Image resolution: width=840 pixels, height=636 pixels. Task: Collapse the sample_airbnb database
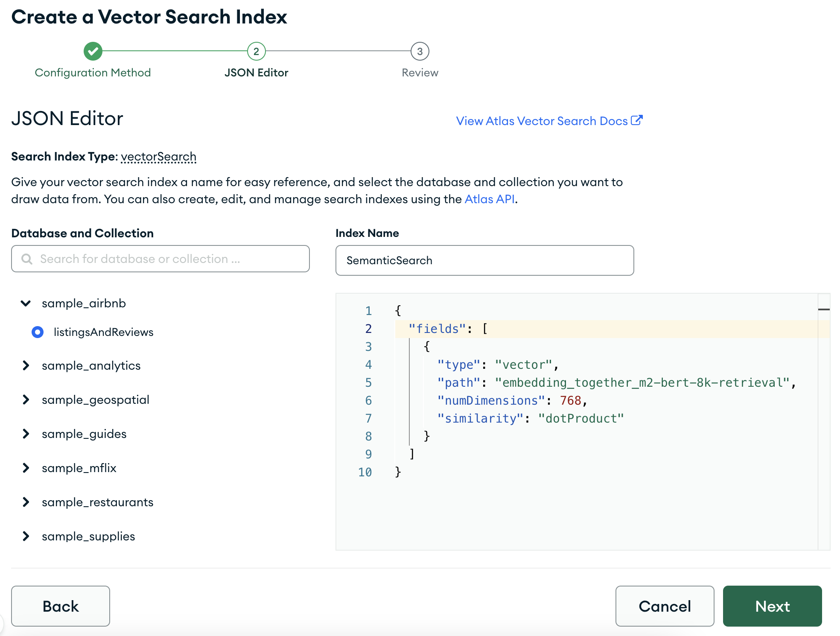26,303
